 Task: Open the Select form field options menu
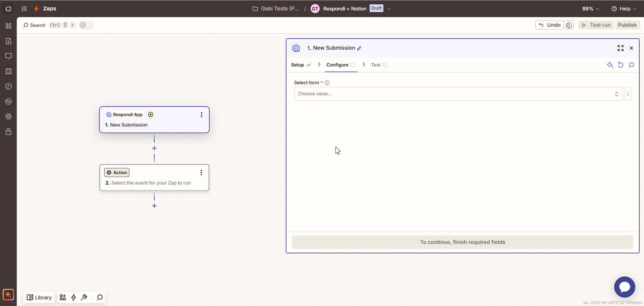coord(628,94)
